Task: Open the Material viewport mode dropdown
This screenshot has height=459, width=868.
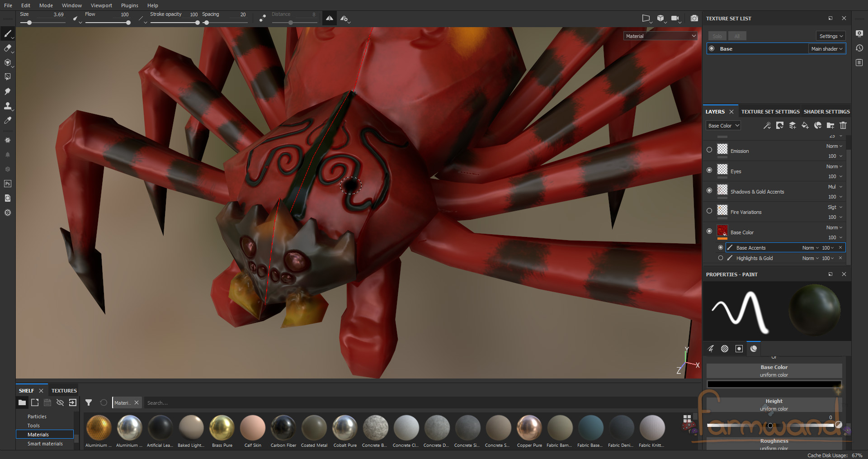Action: 660,36
